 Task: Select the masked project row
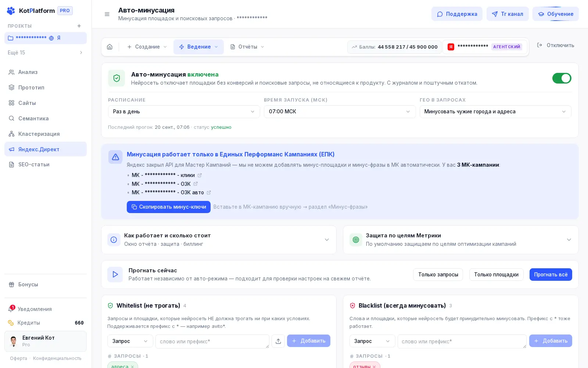click(46, 38)
